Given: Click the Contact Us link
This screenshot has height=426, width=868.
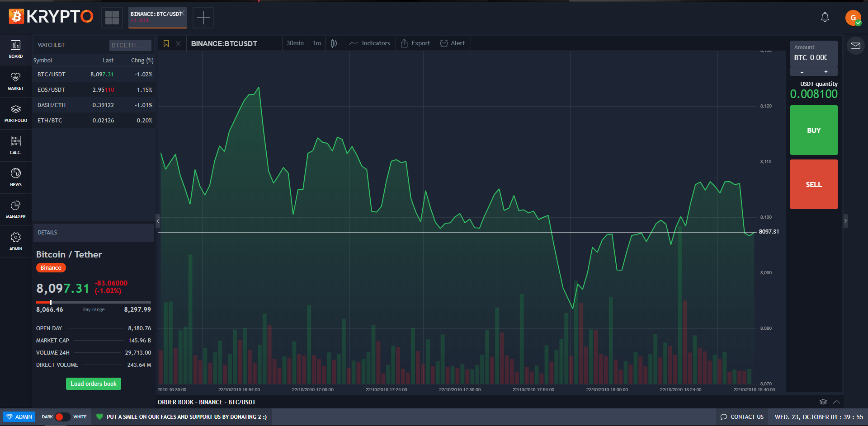Looking at the screenshot, I should point(742,417).
